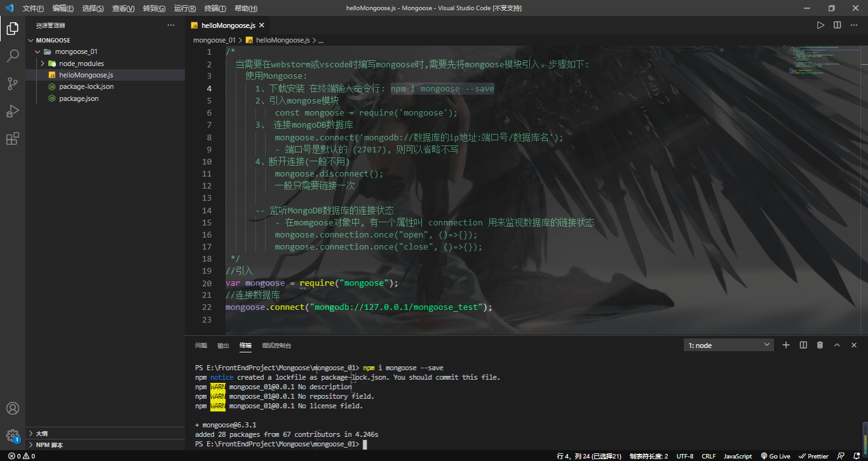
Task: Expand the 大纲 outline section
Action: coord(105,433)
